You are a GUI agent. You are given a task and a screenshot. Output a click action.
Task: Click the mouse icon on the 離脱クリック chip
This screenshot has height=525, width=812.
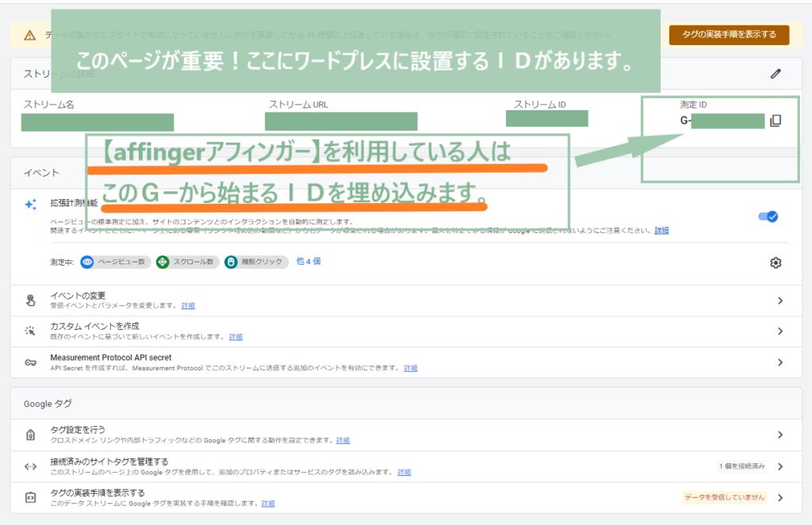pos(231,262)
